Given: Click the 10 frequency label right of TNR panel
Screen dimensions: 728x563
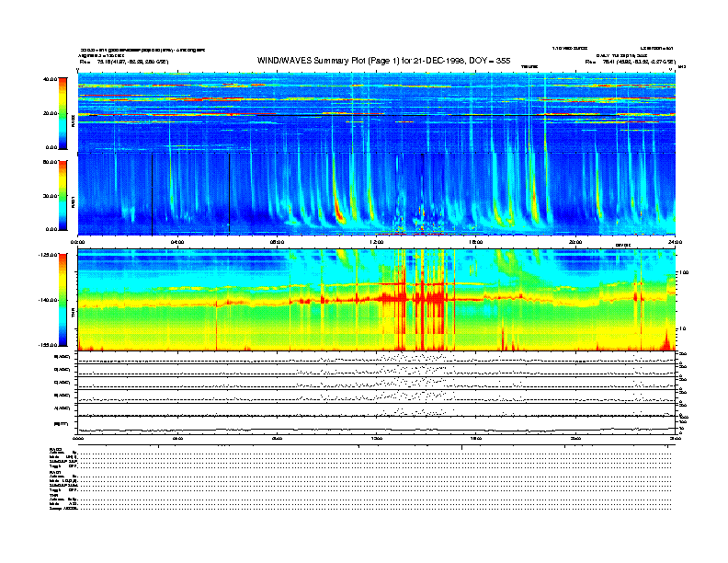Looking at the screenshot, I should click(x=683, y=328).
